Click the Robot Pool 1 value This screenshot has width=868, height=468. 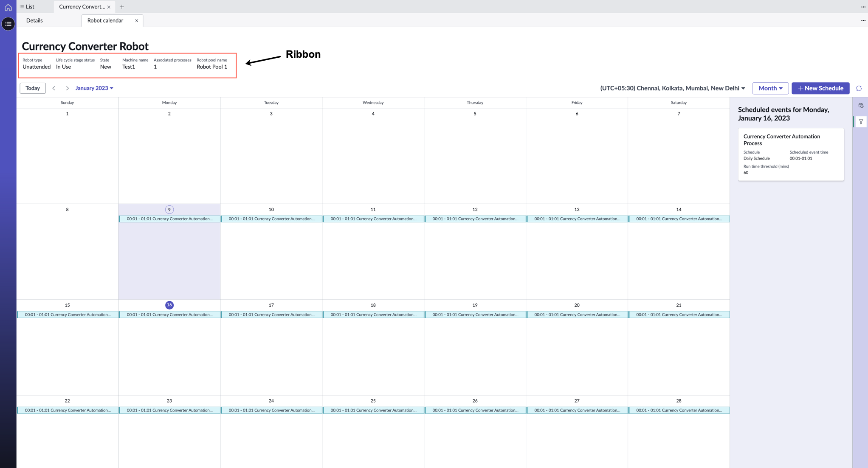212,67
